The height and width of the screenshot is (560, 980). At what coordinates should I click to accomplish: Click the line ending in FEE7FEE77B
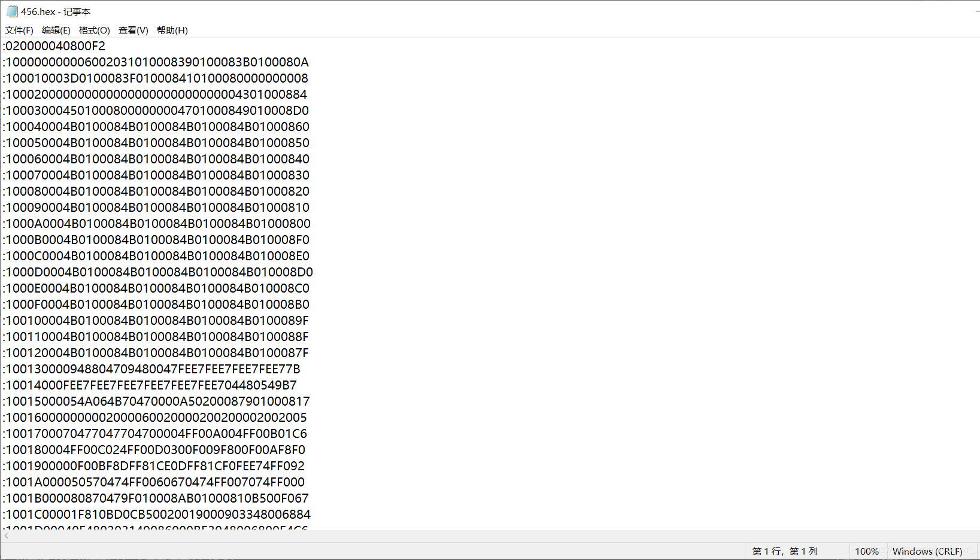[151, 369]
